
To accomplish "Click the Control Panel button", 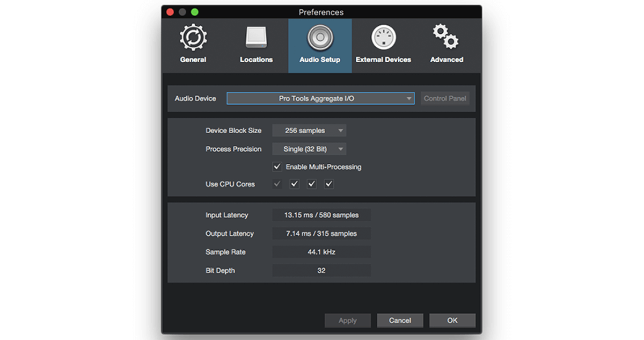I will point(445,98).
